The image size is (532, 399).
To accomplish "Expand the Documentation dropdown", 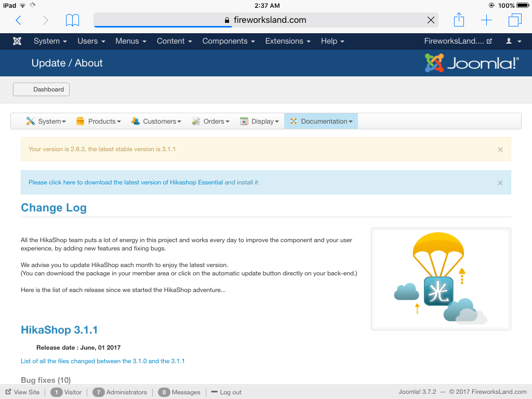I will coord(321,121).
